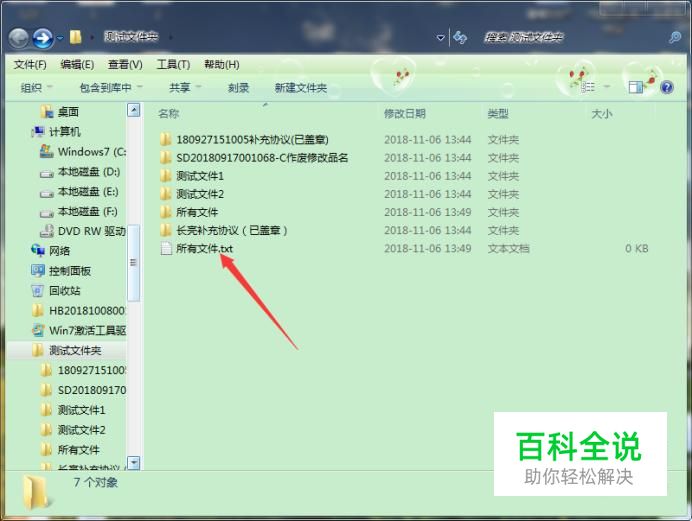
Task: Click 2018-11-06 13:49 date of 所有文件.txt
Action: coord(428,249)
